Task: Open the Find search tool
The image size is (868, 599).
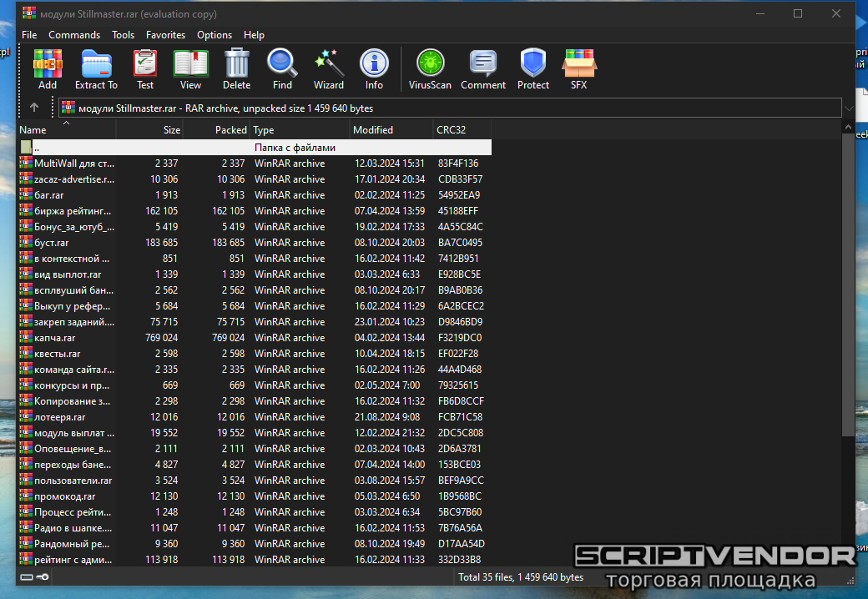Action: coord(282,68)
